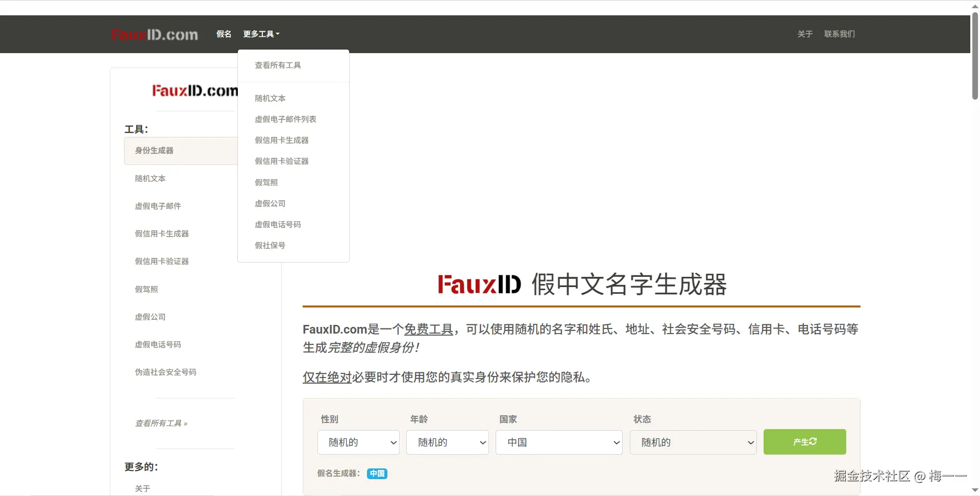Open 假信用卡验证器 in the sidebar
The image size is (980, 496).
pos(162,261)
